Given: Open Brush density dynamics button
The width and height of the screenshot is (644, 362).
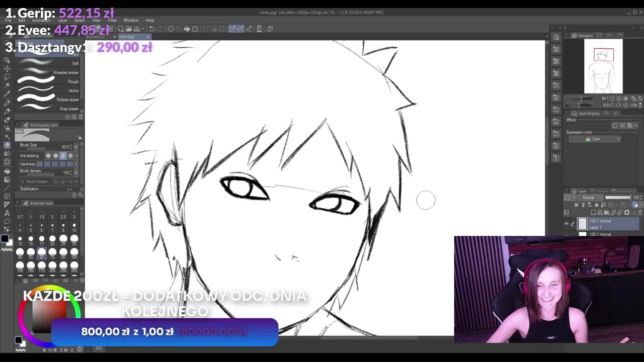Looking at the screenshot, I should coord(77,172).
